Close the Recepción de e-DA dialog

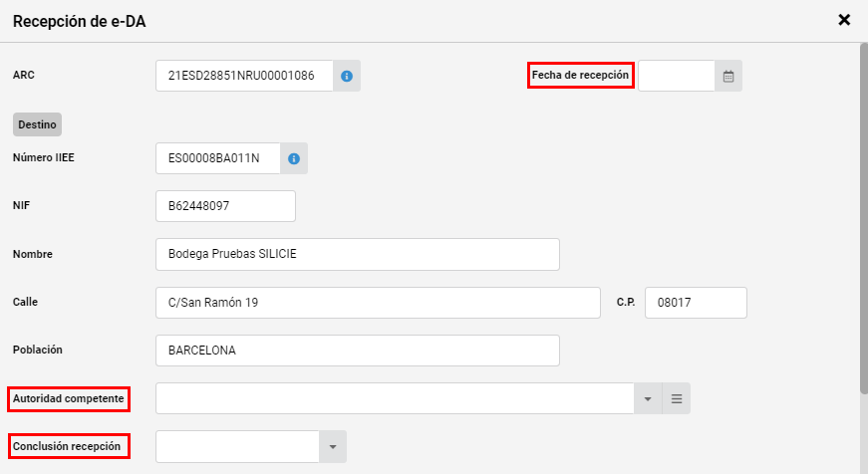844,20
